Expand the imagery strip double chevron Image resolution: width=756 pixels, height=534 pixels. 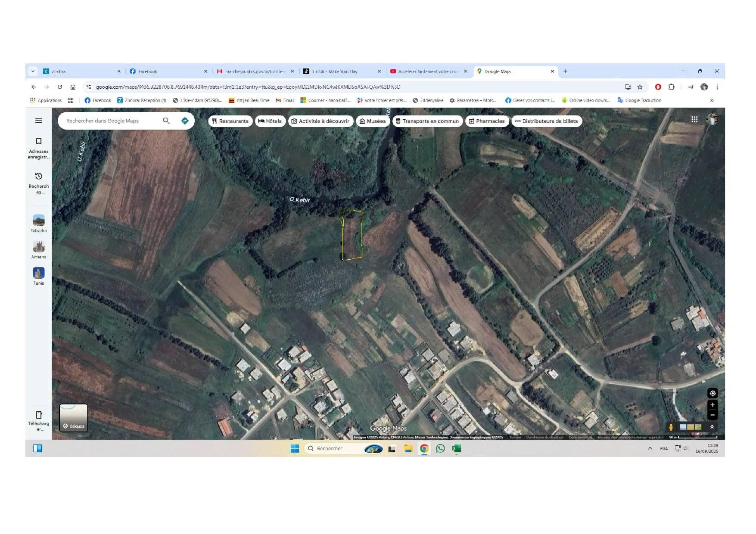(x=712, y=427)
